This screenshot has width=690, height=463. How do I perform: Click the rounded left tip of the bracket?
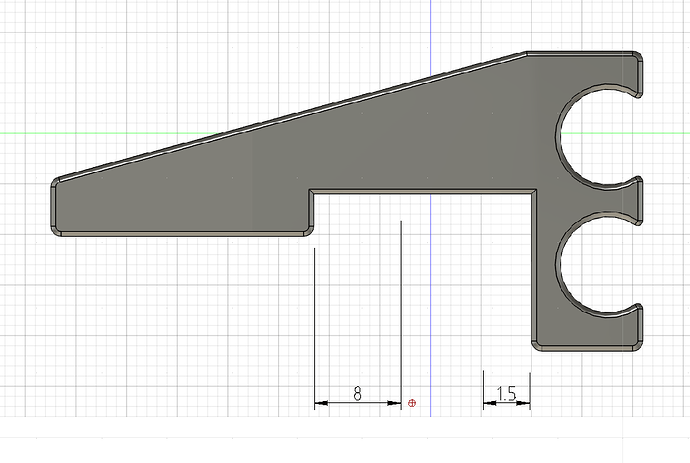coord(54,207)
